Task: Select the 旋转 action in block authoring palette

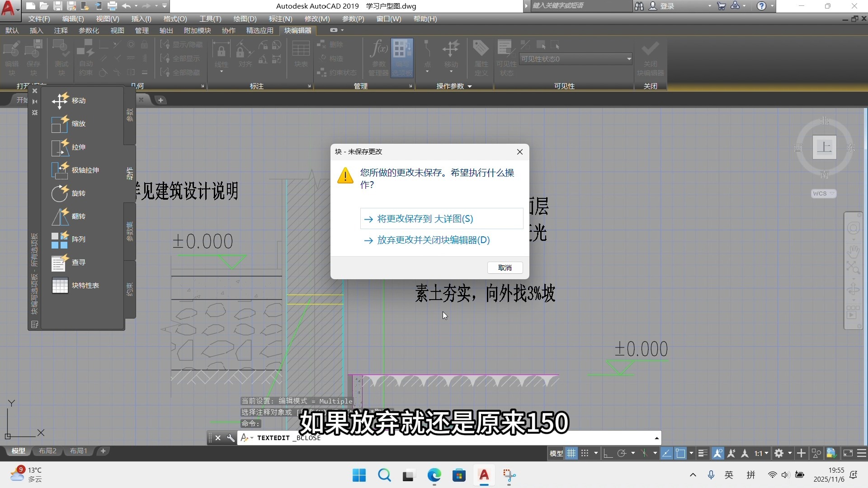Action: click(x=79, y=193)
